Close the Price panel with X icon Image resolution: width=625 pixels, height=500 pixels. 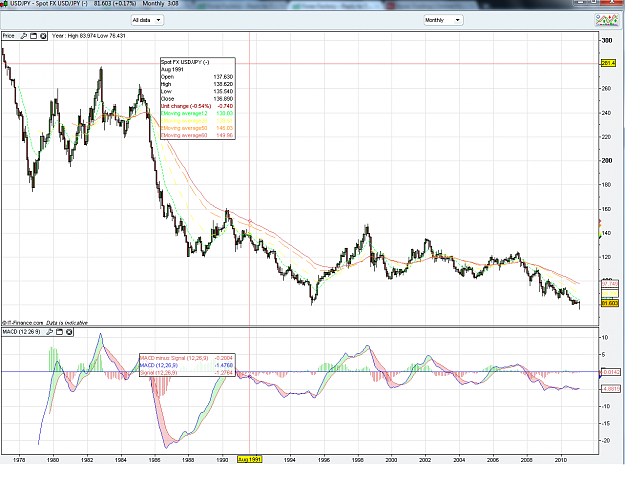click(x=43, y=36)
